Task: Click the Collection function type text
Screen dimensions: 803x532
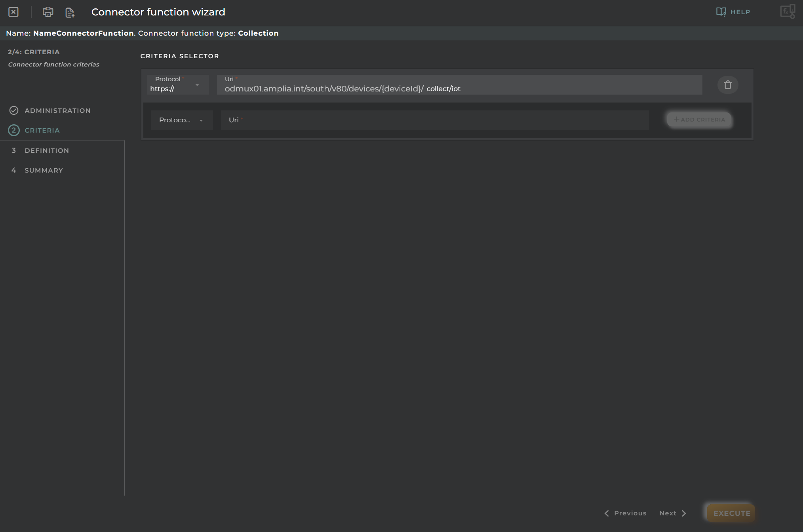Action: coord(258,33)
